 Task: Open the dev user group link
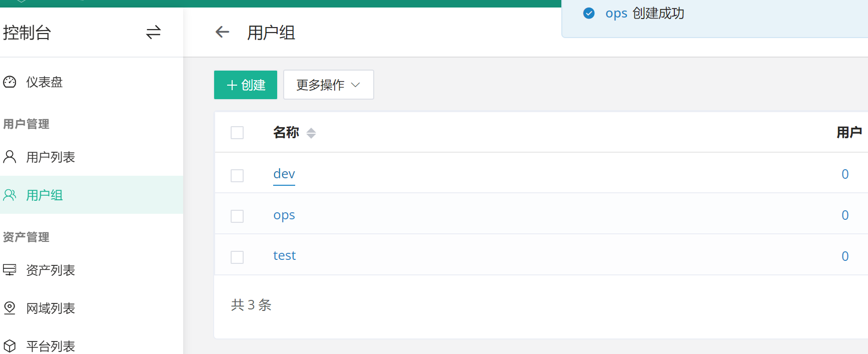284,174
